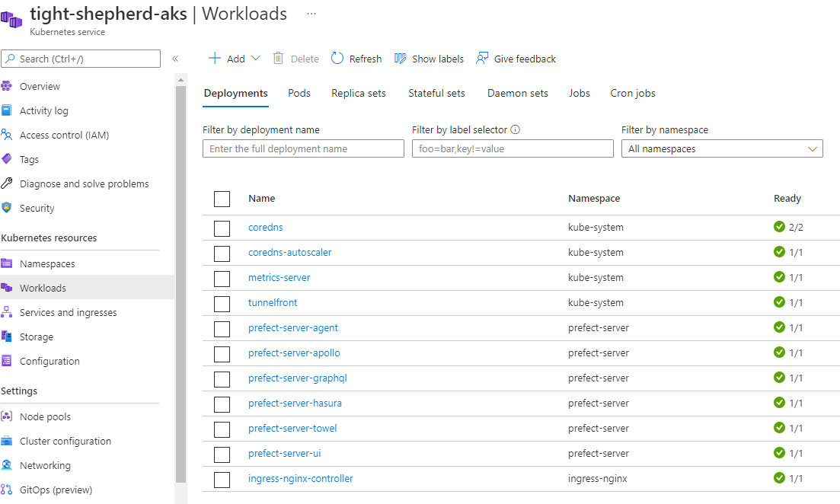Collapse the sidebar with the double chevron

[175, 59]
